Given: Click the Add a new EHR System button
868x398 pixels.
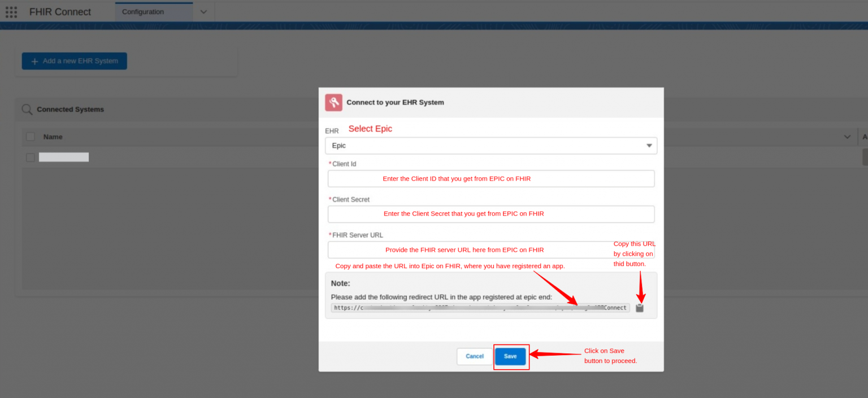Looking at the screenshot, I should click(74, 60).
